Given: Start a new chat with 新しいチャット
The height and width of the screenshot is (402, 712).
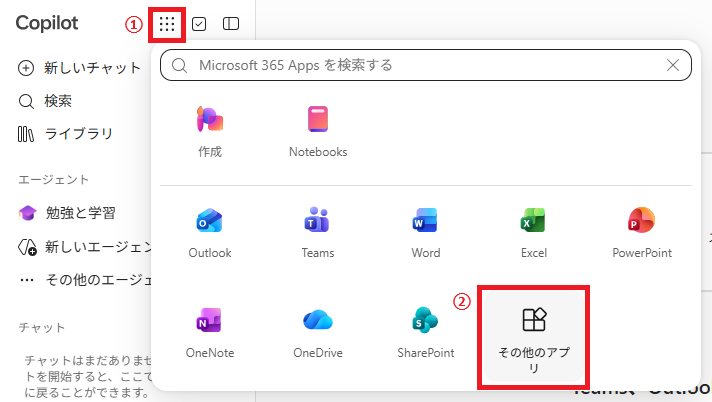Looking at the screenshot, I should (x=79, y=68).
